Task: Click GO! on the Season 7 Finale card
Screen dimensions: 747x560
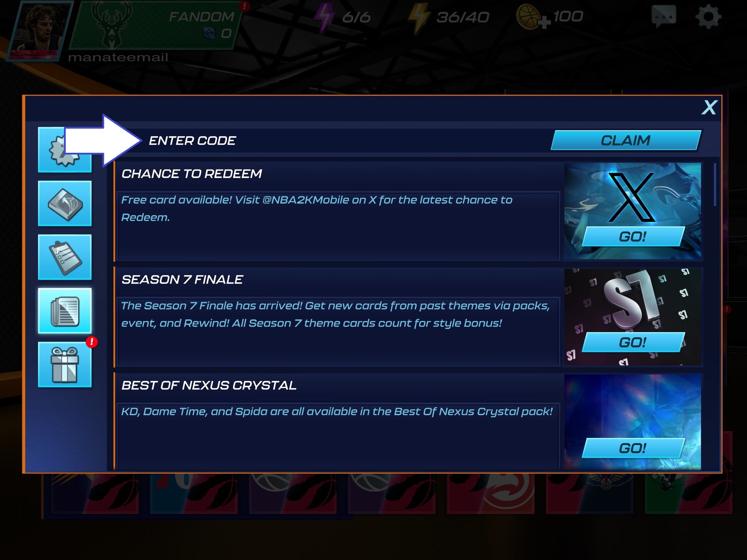Action: [x=633, y=342]
